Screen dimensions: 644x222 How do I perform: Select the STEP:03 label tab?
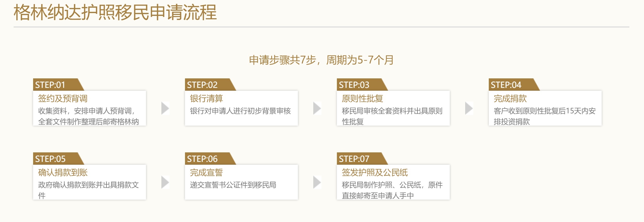coord(362,85)
